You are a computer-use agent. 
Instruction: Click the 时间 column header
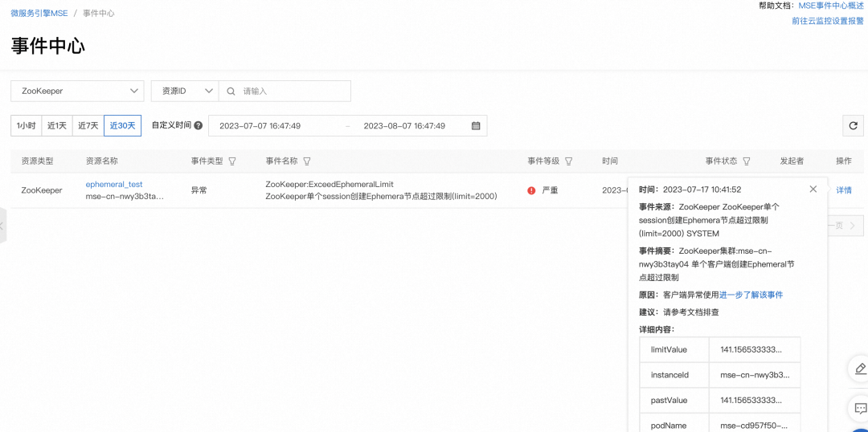pos(610,161)
